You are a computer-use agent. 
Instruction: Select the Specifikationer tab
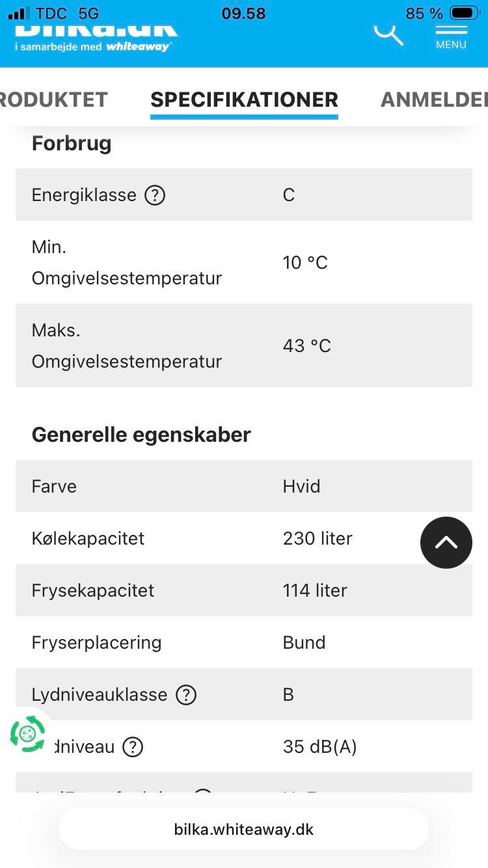[x=244, y=100]
